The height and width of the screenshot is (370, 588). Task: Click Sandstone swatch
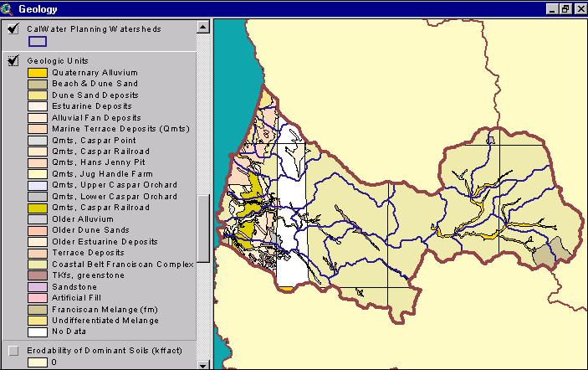[38, 287]
